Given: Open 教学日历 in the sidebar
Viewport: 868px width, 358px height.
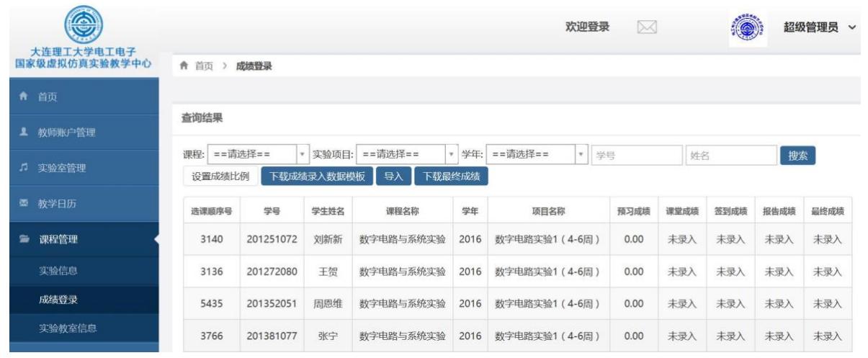Looking at the screenshot, I should point(57,203).
